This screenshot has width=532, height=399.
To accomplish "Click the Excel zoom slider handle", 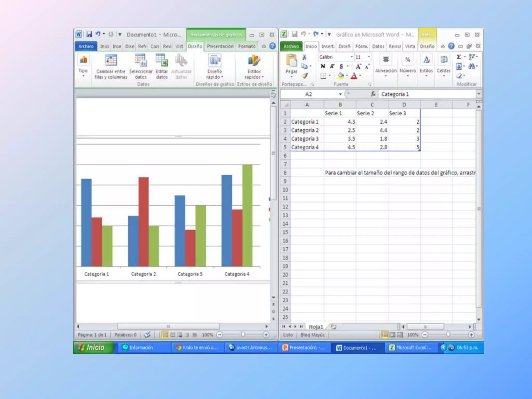I will point(448,335).
